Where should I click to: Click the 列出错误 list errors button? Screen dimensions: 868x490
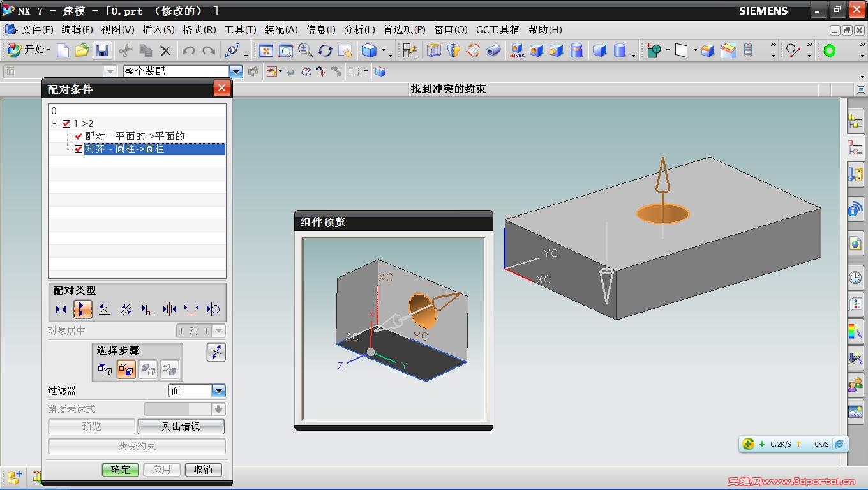(x=181, y=426)
